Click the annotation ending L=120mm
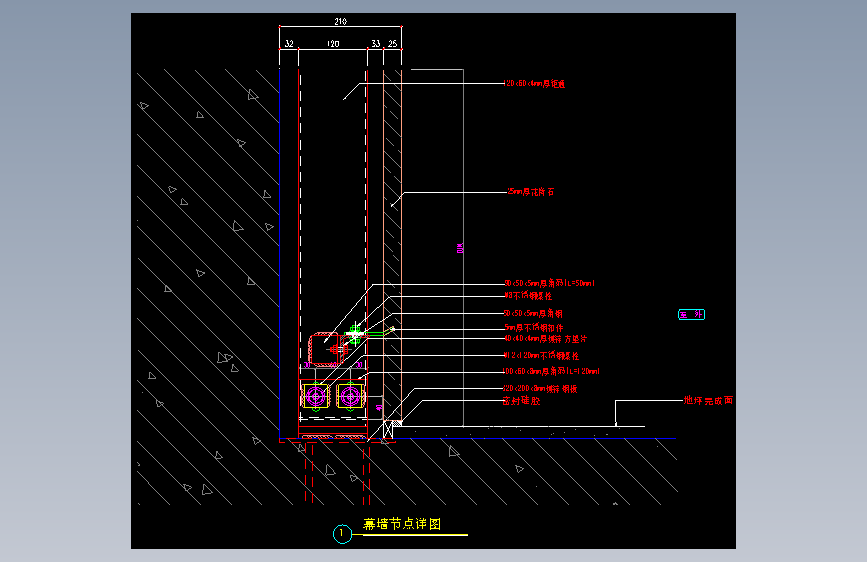The height and width of the screenshot is (562, 867). [x=551, y=371]
